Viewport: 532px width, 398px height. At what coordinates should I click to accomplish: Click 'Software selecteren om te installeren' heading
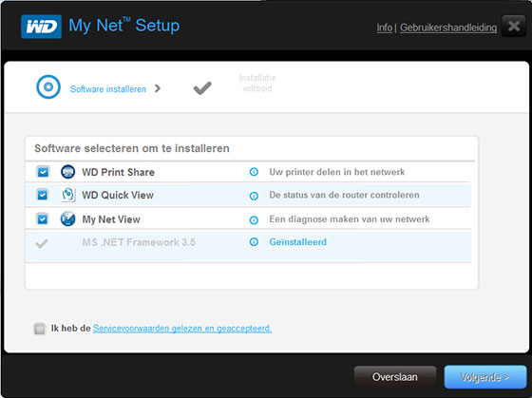(x=132, y=148)
